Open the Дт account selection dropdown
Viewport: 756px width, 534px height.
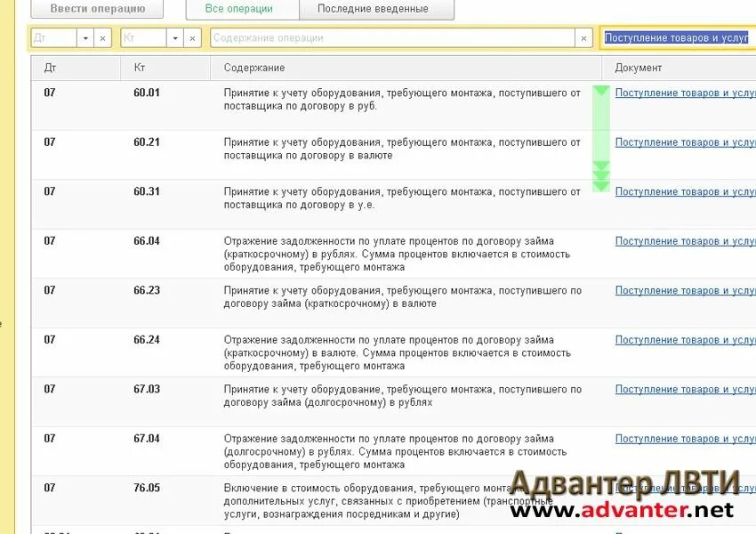pos(84,37)
